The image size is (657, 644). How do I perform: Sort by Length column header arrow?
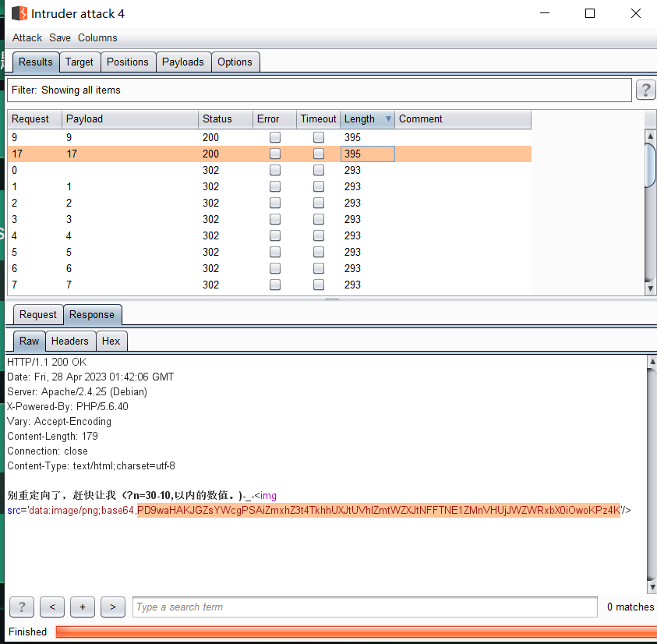pyautogui.click(x=388, y=119)
